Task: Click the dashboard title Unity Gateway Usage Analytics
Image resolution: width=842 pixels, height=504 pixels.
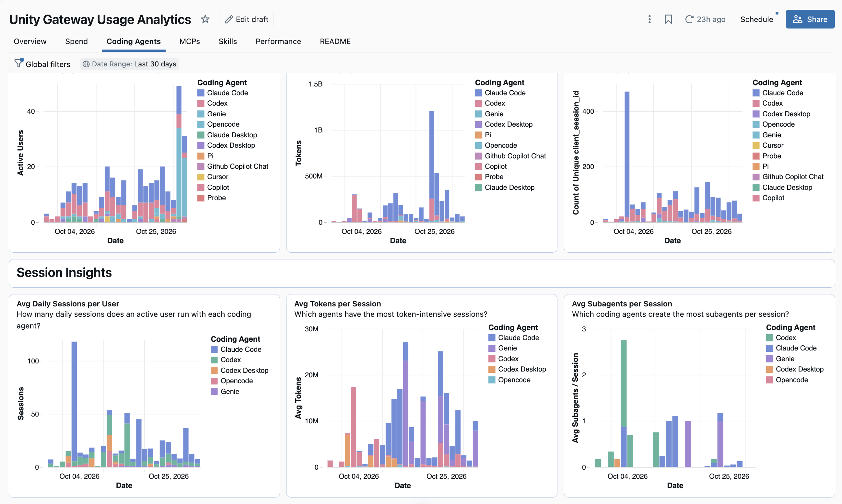Action: [x=100, y=19]
